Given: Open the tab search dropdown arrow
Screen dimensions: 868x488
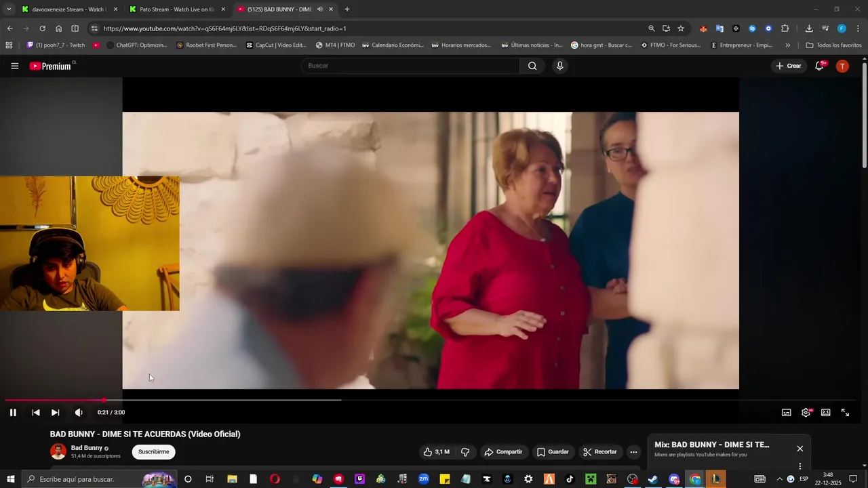Looking at the screenshot, I should click(9, 9).
